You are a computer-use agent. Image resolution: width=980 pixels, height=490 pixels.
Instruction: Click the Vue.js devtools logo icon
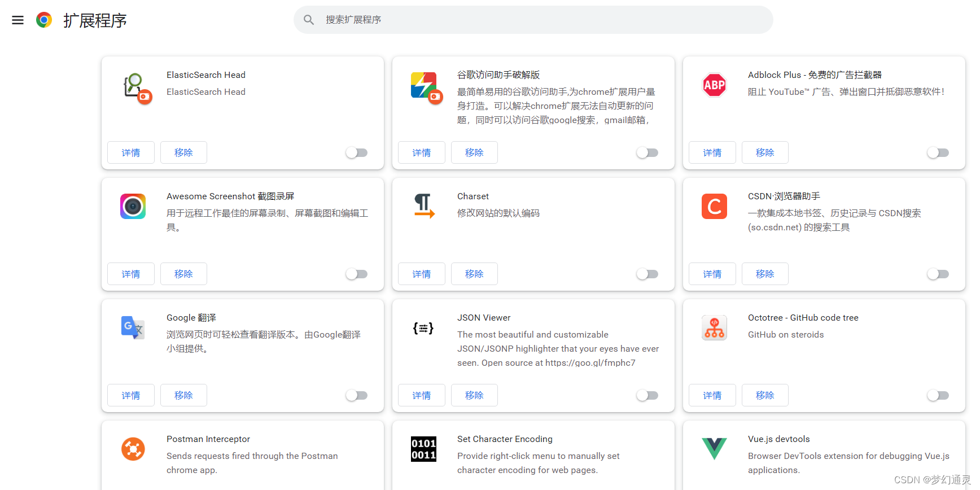point(714,449)
